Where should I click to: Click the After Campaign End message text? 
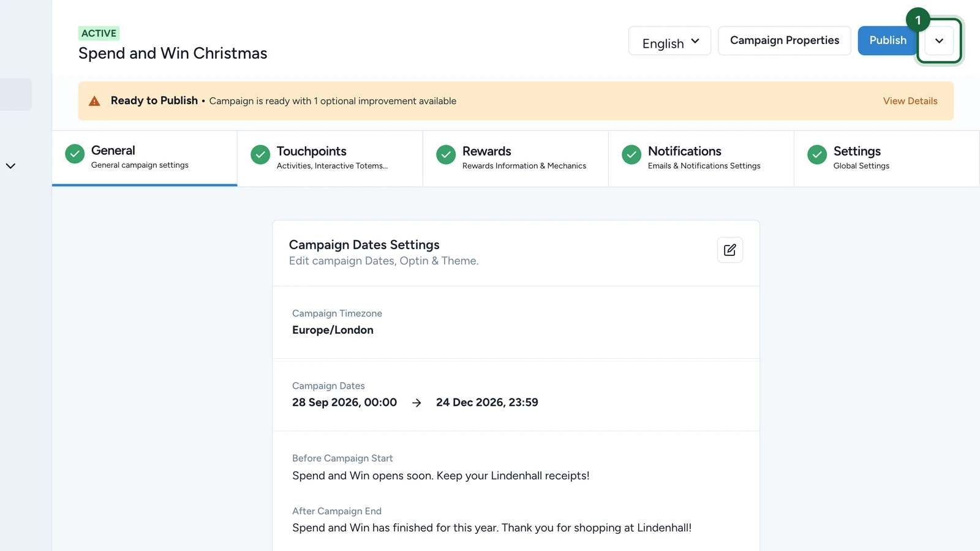(492, 528)
